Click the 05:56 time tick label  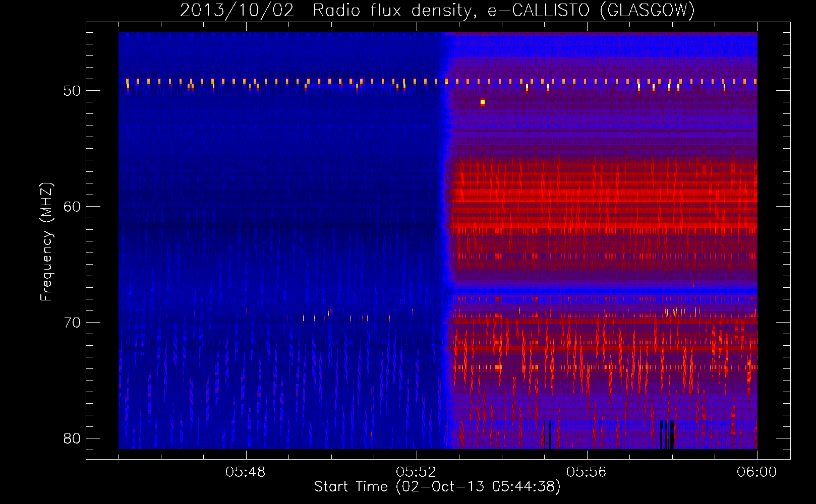[x=587, y=472]
